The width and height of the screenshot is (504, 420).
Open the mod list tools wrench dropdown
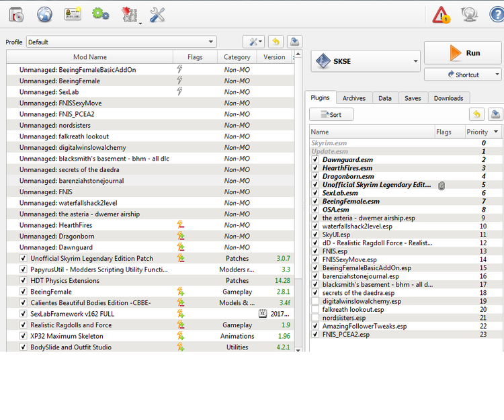(253, 42)
